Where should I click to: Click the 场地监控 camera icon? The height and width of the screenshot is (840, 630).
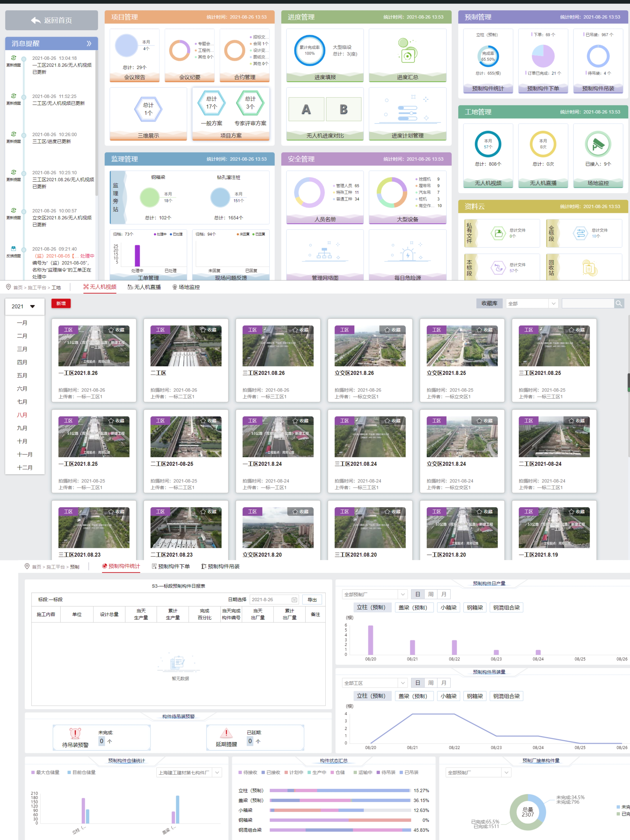598,144
